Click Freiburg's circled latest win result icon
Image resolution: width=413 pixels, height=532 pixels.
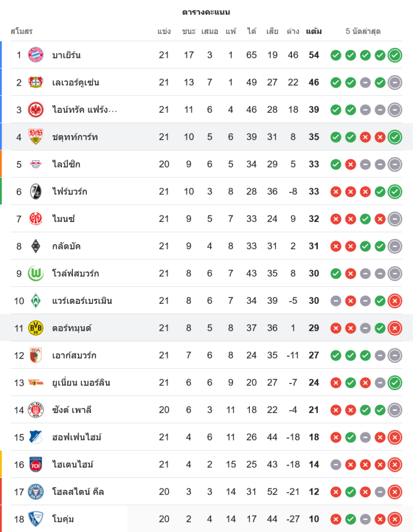pyautogui.click(x=395, y=192)
